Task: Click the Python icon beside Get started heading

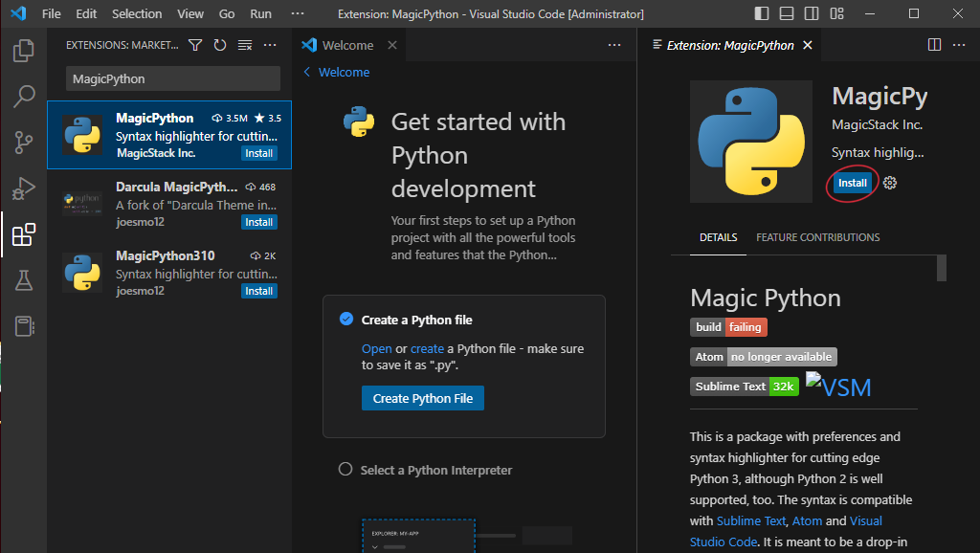Action: [359, 122]
